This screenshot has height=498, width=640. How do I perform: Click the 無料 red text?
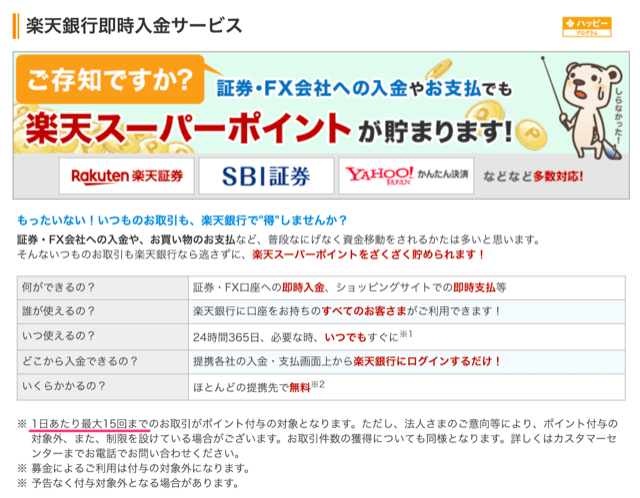300,387
